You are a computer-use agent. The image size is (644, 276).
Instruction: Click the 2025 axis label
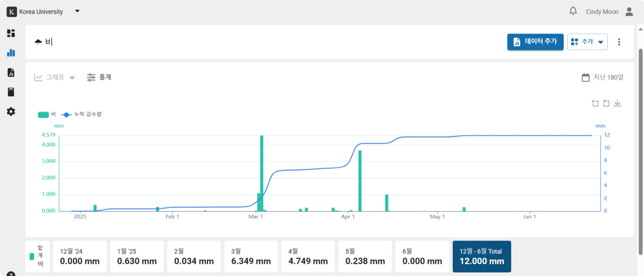pos(80,217)
